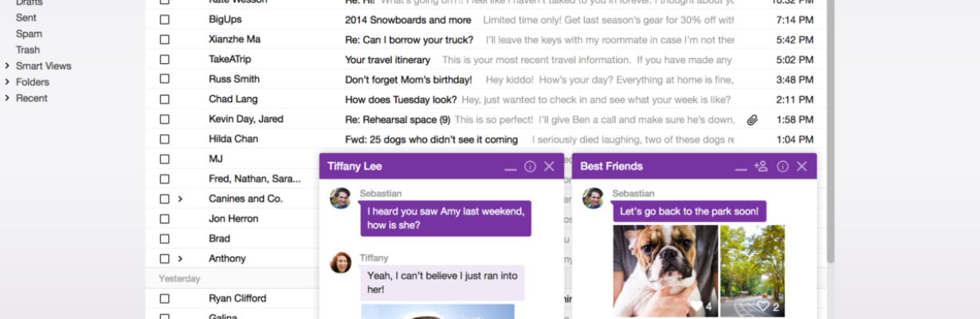Select the MJ email checkbox

click(x=164, y=159)
